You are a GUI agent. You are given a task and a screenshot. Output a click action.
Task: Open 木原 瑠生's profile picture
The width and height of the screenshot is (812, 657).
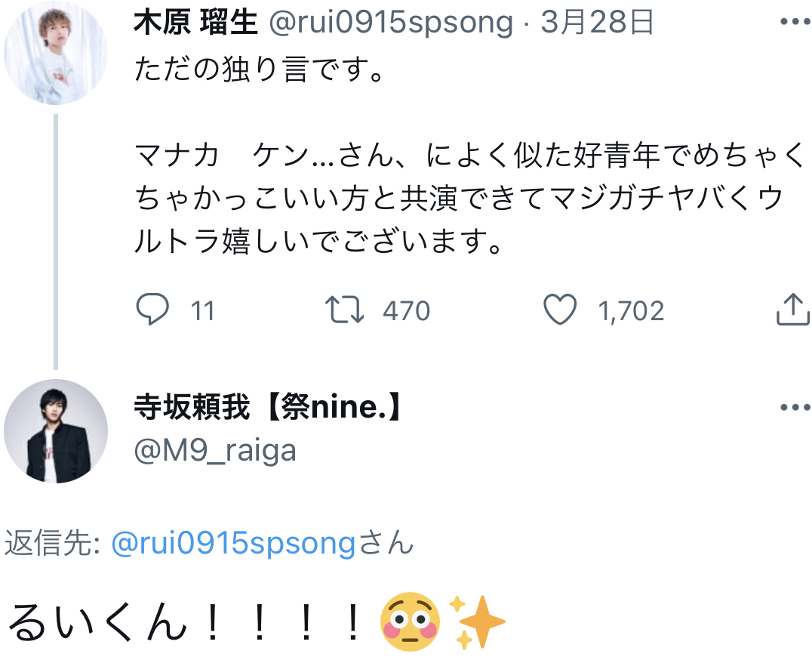click(55, 53)
